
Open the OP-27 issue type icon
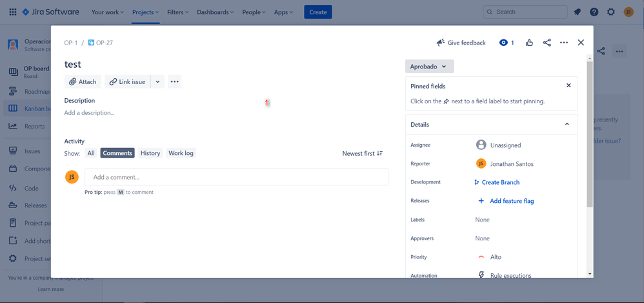[x=91, y=43]
